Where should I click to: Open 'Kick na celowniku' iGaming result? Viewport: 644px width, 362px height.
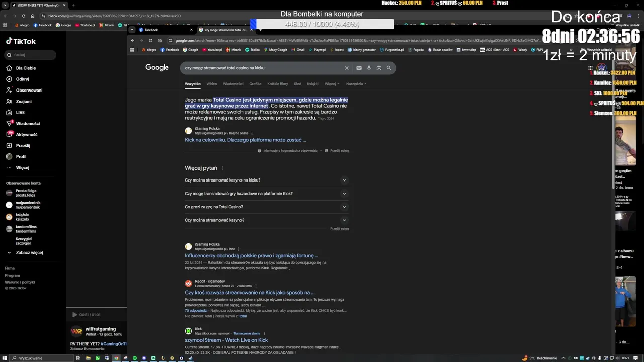coord(245,140)
